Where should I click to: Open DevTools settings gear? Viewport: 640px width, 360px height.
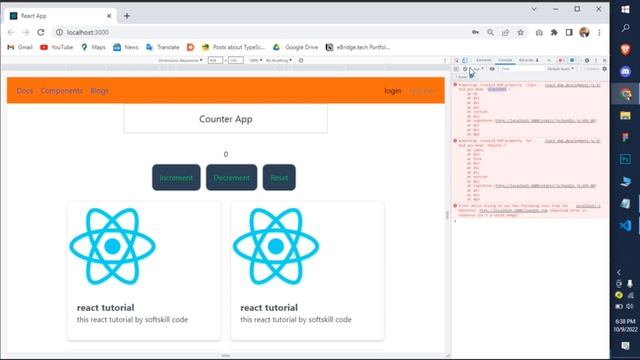coord(587,60)
